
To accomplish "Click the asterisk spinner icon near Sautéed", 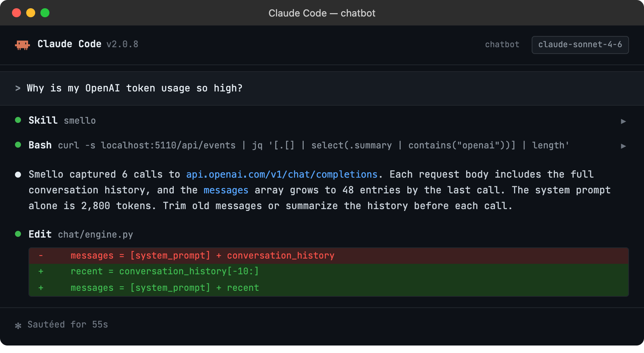I will 18,325.
